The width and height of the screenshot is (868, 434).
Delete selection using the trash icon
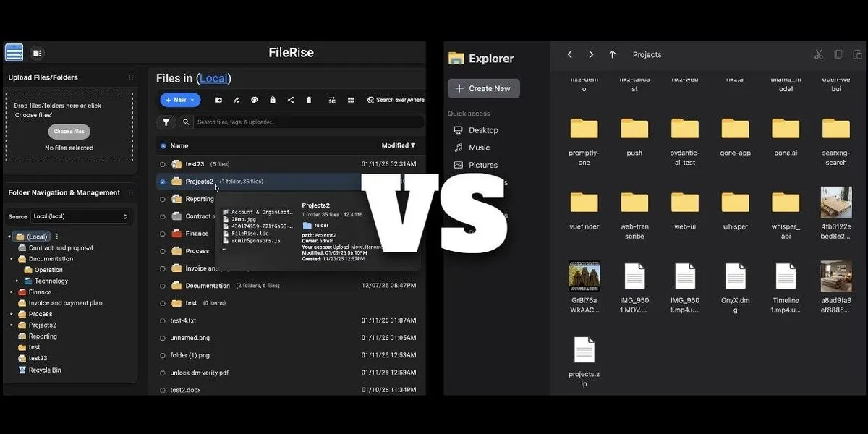309,100
